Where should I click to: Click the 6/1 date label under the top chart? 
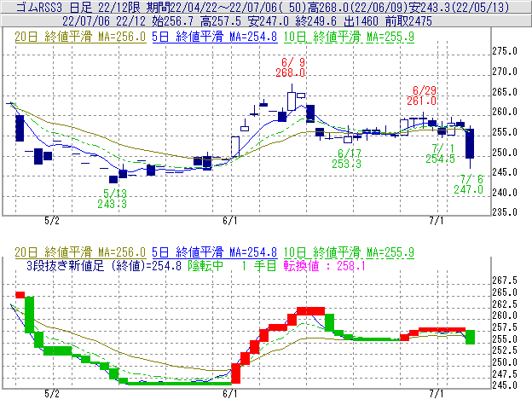pyautogui.click(x=230, y=221)
